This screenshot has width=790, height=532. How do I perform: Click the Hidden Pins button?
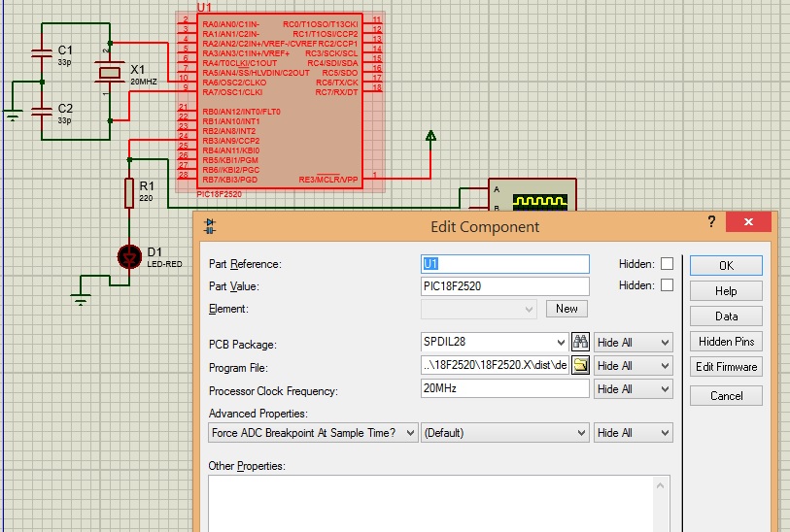coord(726,342)
